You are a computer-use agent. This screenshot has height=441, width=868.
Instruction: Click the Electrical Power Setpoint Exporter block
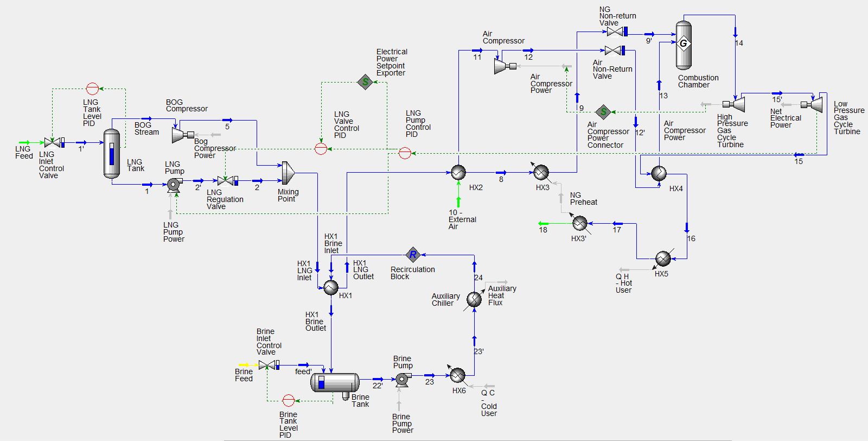point(365,83)
